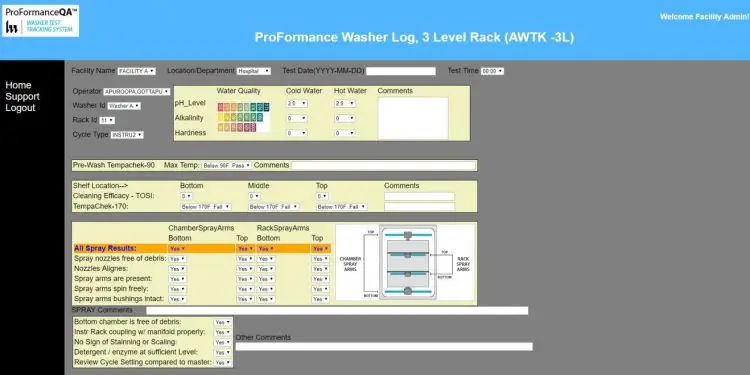
Task: Click the Hardness color strip
Action: pyautogui.click(x=237, y=127)
